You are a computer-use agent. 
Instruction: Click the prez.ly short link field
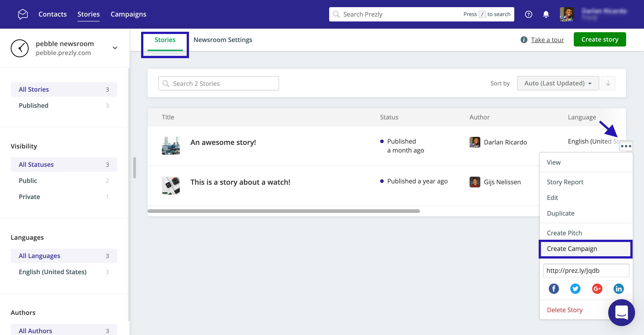(x=586, y=271)
